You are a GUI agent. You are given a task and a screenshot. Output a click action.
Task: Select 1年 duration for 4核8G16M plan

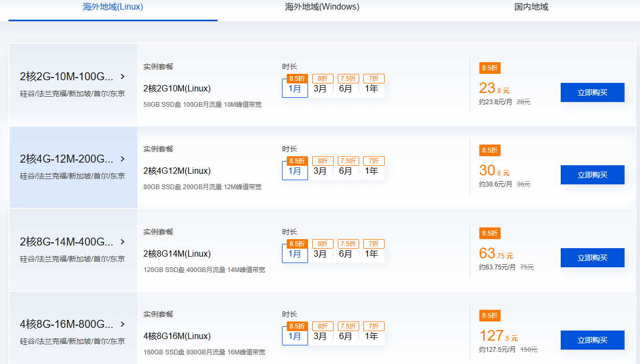[371, 336]
